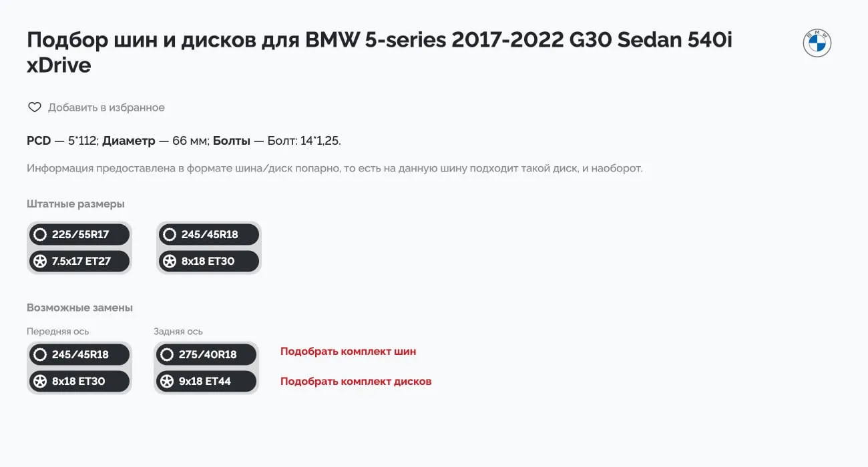The height and width of the screenshot is (467, 868).
Task: Select the 7.5x17 ET27 wheel badge
Action: 79,261
